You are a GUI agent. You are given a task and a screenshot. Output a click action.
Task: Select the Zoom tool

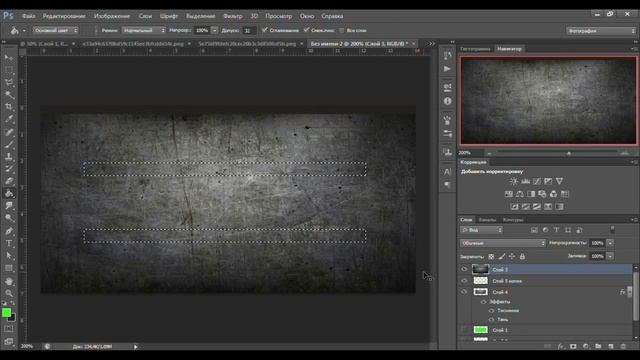[x=9, y=293]
